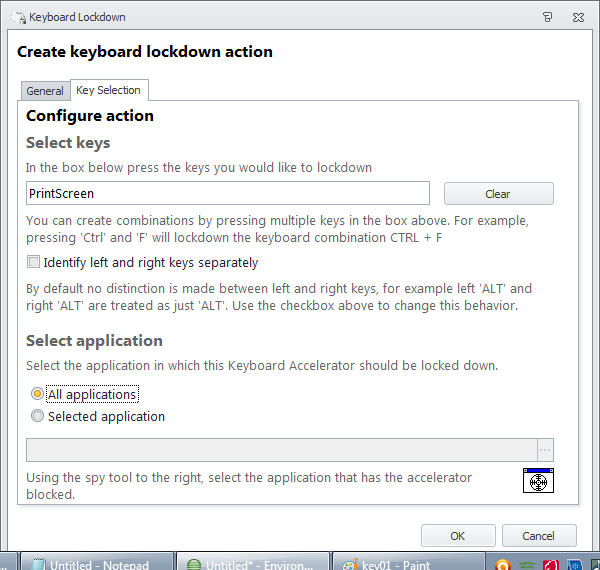
Task: Click the spy tool crosshair icon
Action: [538, 481]
